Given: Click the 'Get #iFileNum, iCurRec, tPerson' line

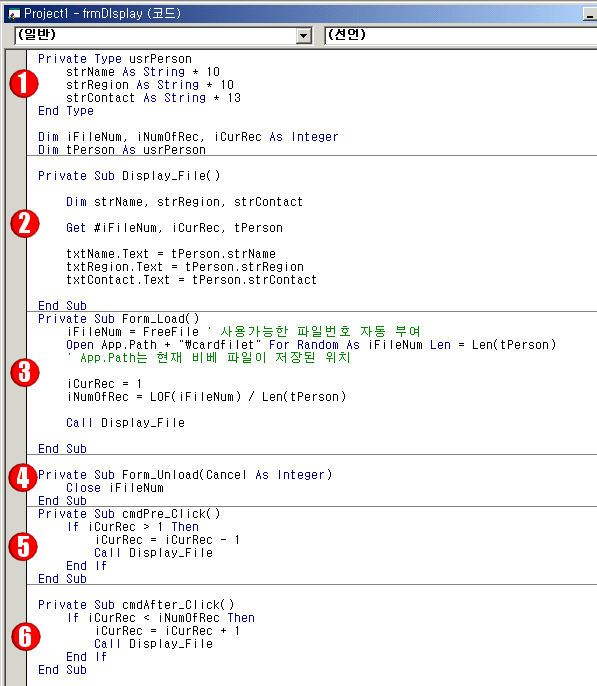Looking at the screenshot, I should 174,228.
